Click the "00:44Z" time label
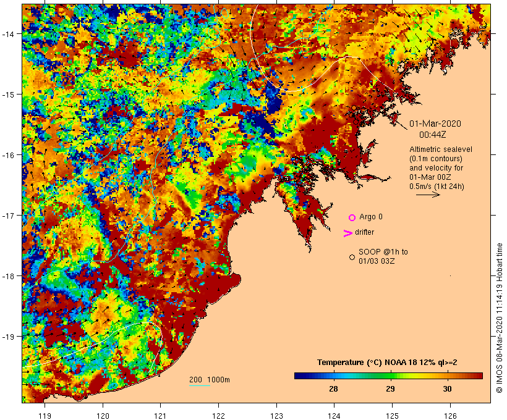Image resolution: width=507 pixels, height=420 pixels. point(433,135)
